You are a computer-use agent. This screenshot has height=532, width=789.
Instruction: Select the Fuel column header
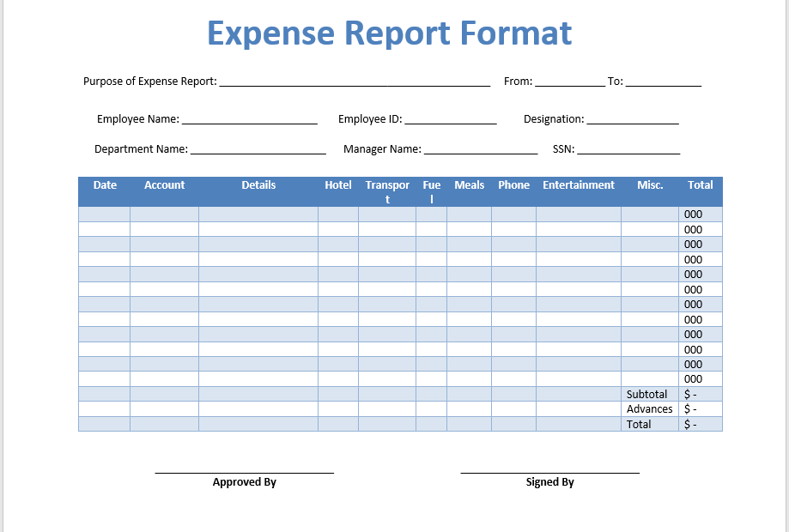click(431, 190)
